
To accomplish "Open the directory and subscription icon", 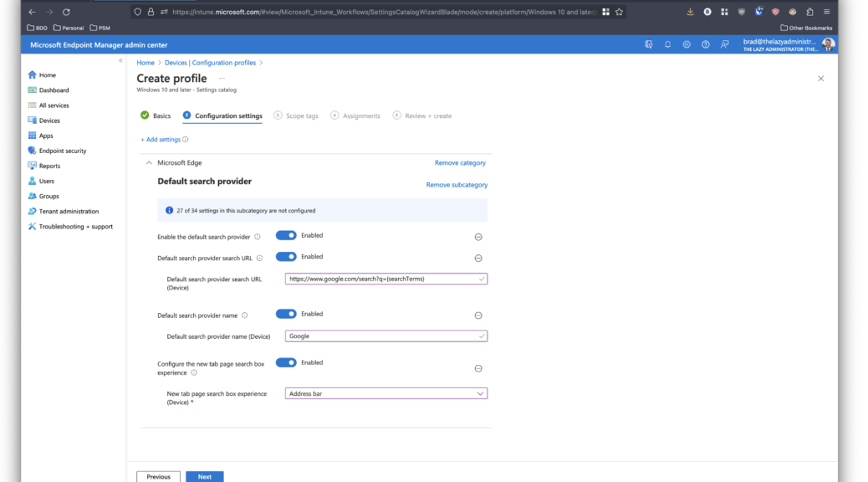I will coord(649,45).
